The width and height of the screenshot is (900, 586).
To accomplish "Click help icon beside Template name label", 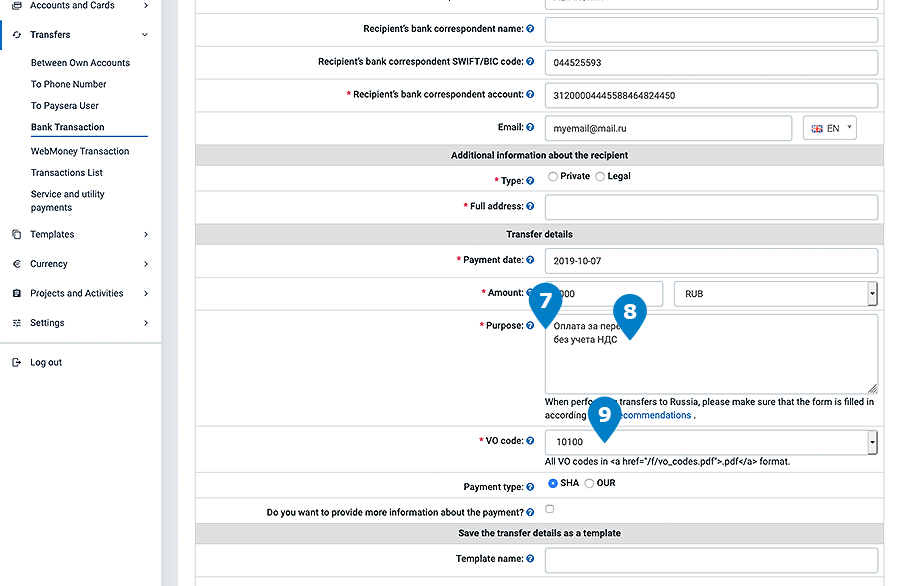I will click(530, 559).
